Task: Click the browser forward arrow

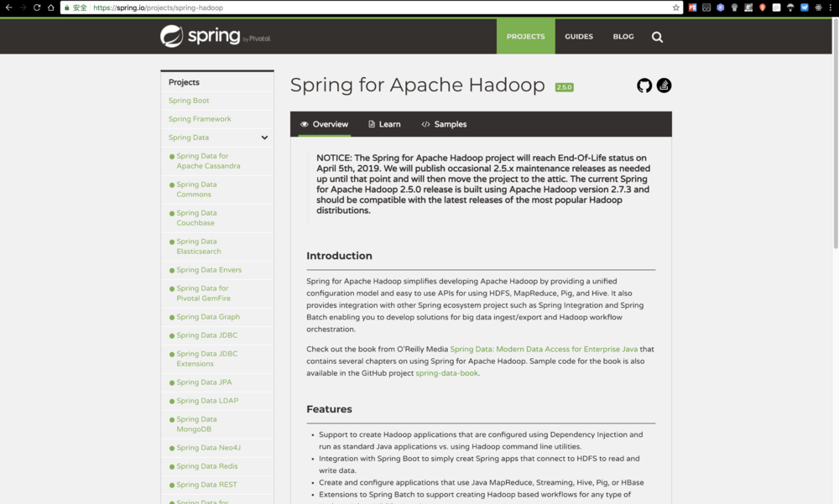Action: click(23, 8)
